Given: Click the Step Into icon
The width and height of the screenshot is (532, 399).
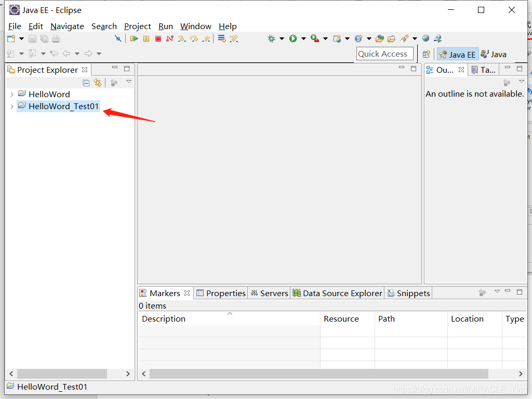Looking at the screenshot, I should [x=182, y=38].
